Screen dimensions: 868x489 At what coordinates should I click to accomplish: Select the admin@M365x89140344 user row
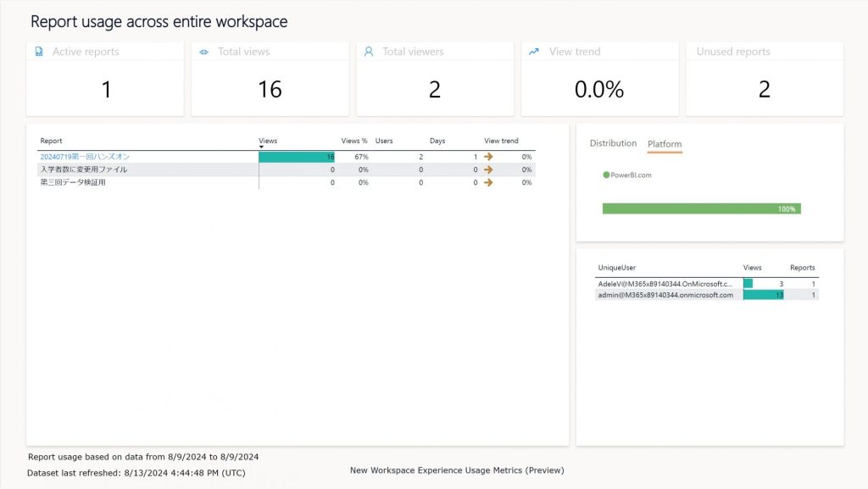665,295
